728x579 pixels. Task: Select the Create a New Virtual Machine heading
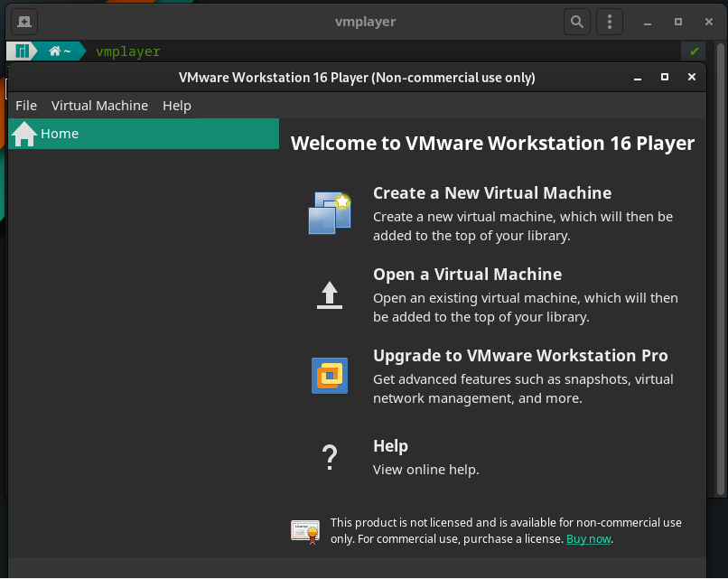pos(492,193)
